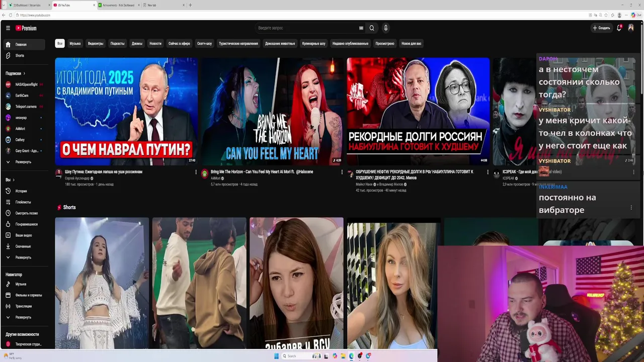Open История in the sidebar
This screenshot has height=362, width=644.
coord(24,191)
